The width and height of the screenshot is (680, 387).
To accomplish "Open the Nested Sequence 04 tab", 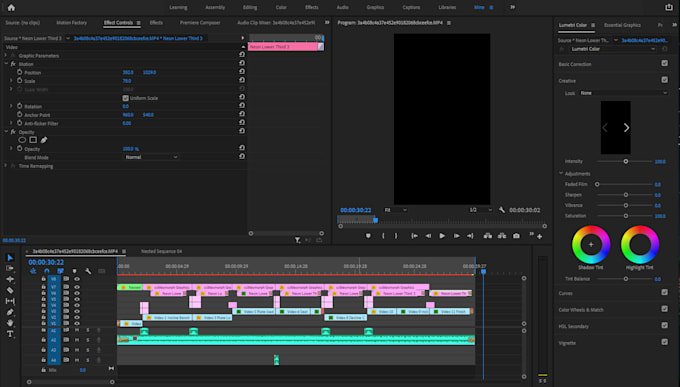I will point(161,251).
